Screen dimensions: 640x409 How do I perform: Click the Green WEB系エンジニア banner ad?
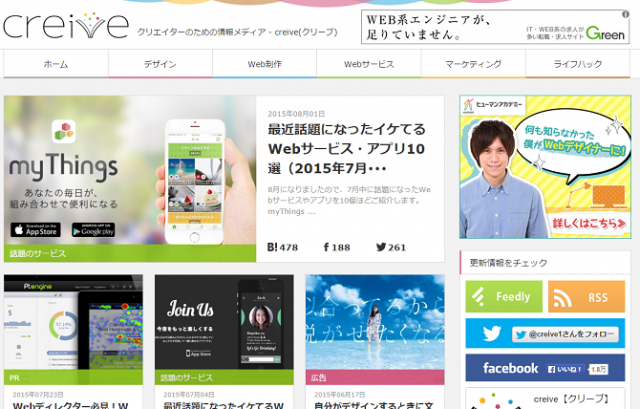495,27
